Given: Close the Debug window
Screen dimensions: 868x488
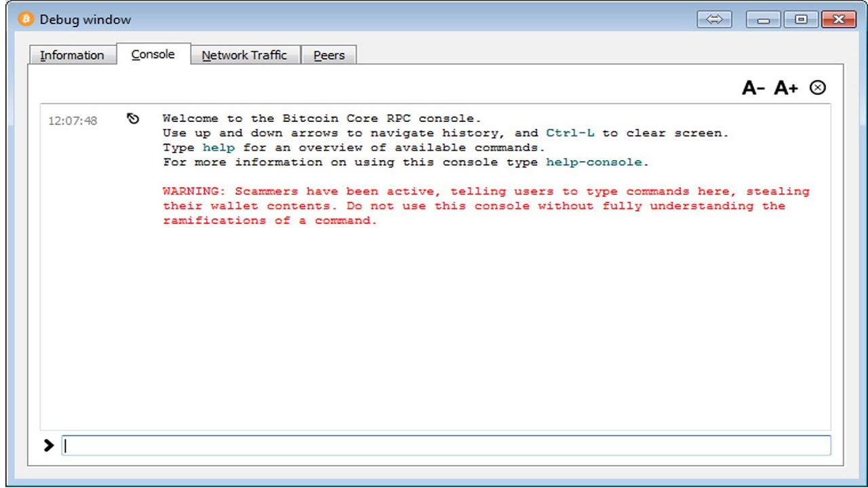Looking at the screenshot, I should click(839, 19).
